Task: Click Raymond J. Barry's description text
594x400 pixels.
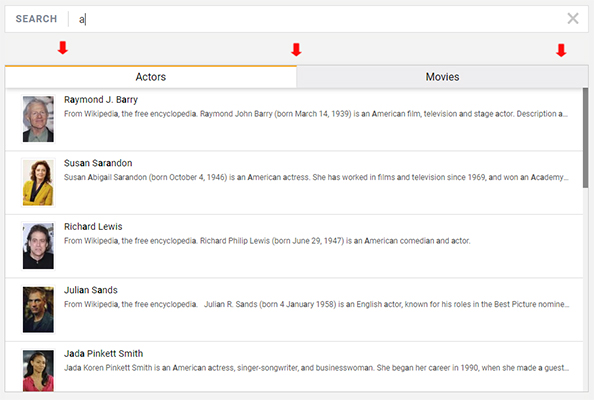Action: click(x=316, y=114)
